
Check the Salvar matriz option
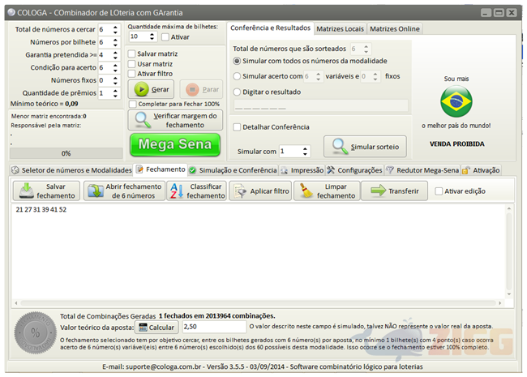tap(132, 54)
